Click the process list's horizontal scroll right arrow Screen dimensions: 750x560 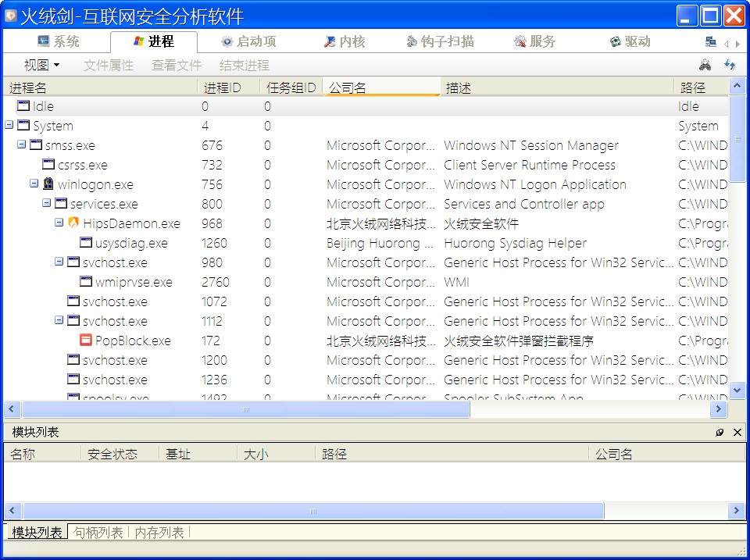click(719, 409)
